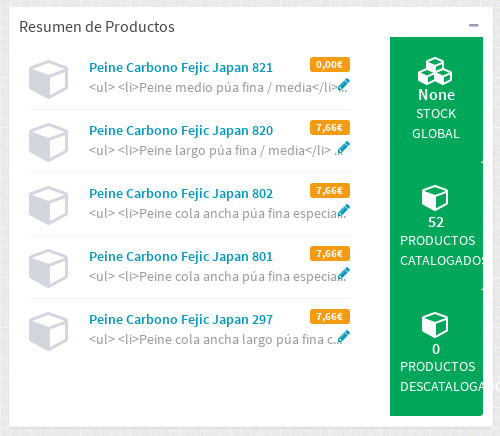Screen dimensions: 500x436
Task: Click pencil edit icon for Fejic Japan 821
Action: [x=344, y=84]
